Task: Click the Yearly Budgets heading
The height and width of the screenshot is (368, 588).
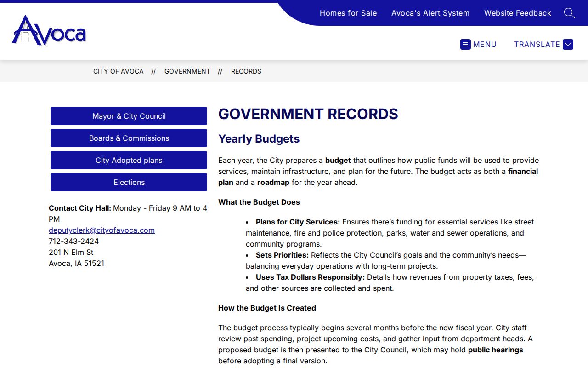Action: 259,139
